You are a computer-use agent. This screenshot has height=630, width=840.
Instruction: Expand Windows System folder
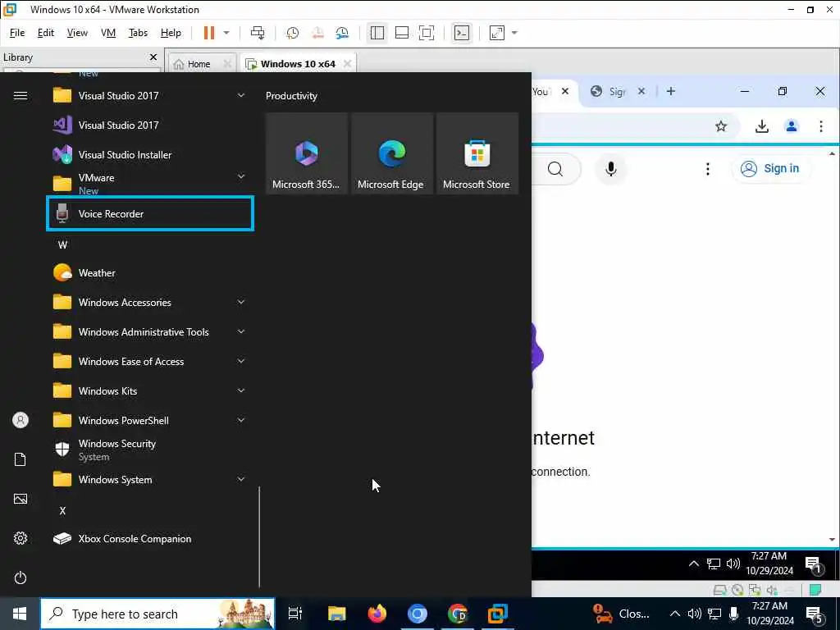point(150,479)
